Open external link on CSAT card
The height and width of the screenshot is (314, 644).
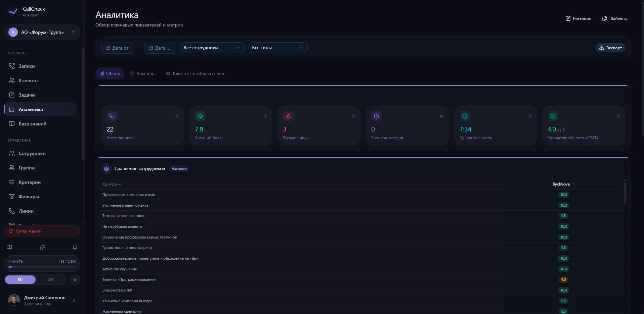click(x=618, y=116)
